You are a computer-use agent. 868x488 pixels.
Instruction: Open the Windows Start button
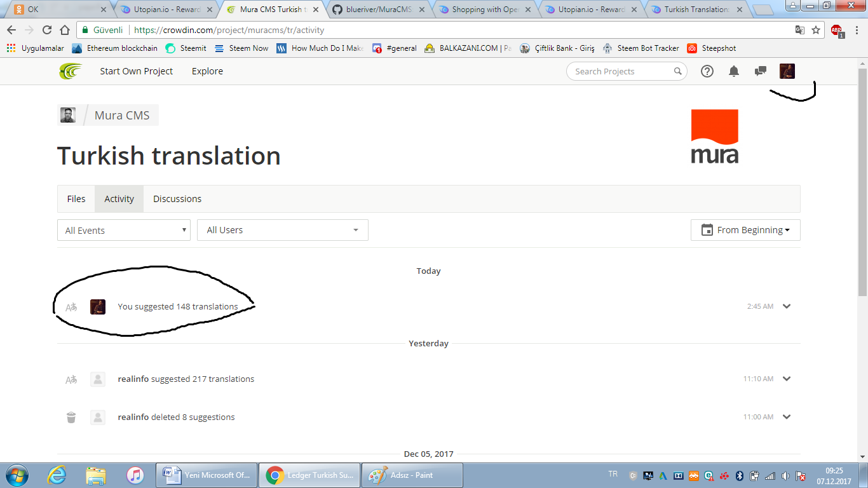tap(17, 475)
